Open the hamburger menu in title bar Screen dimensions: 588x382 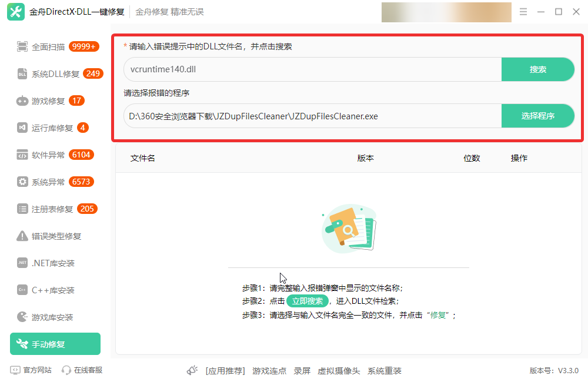pos(523,12)
